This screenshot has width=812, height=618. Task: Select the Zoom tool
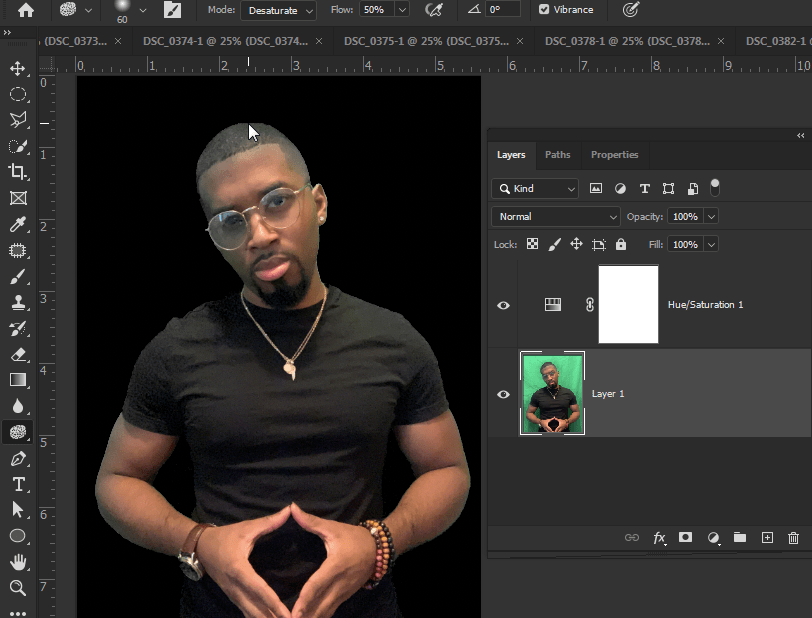tap(18, 588)
